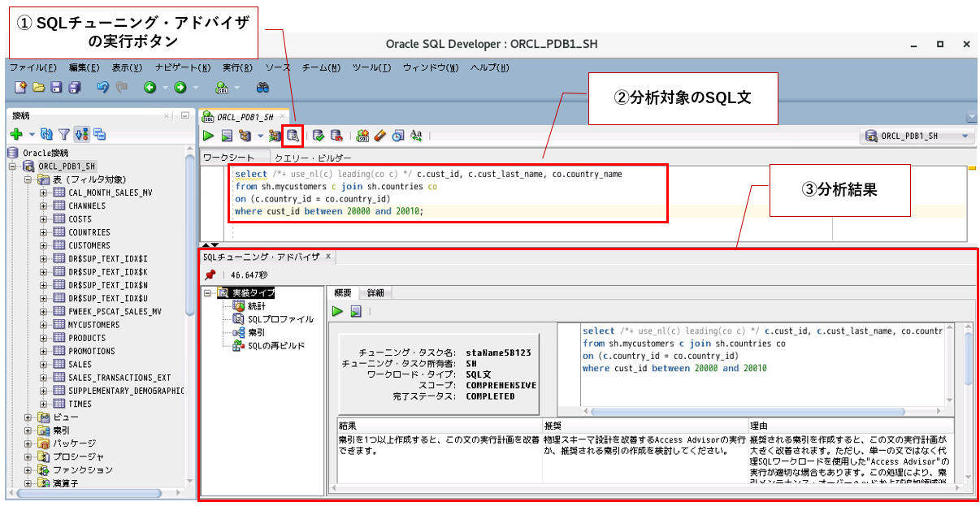Expand the パッケージ node
Viewport: 980px width, 506px height.
click(x=28, y=444)
